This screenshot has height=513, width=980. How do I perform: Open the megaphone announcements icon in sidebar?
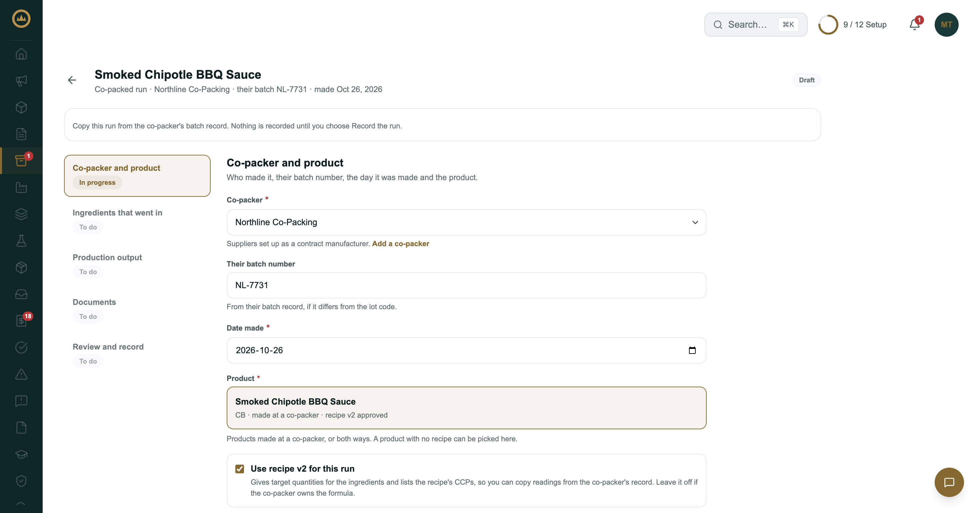21,81
